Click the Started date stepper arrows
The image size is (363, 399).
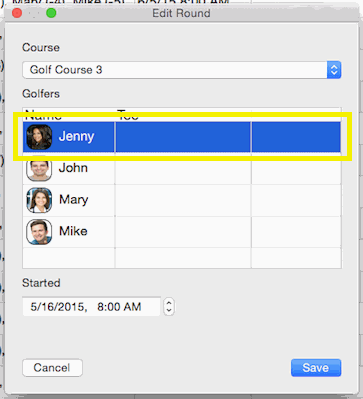tap(169, 306)
